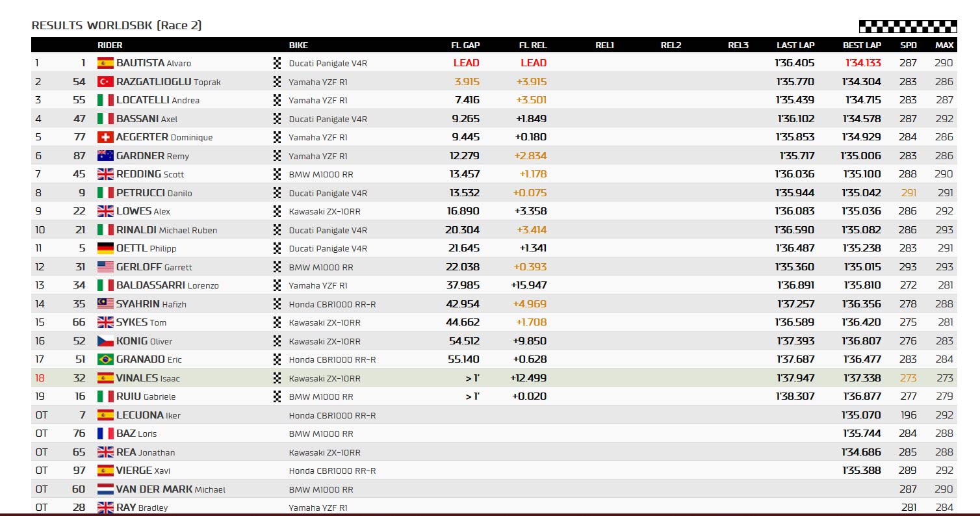This screenshot has width=980, height=516.
Task: Click GERLOFF's last lap 1'35.360
Action: tap(795, 267)
